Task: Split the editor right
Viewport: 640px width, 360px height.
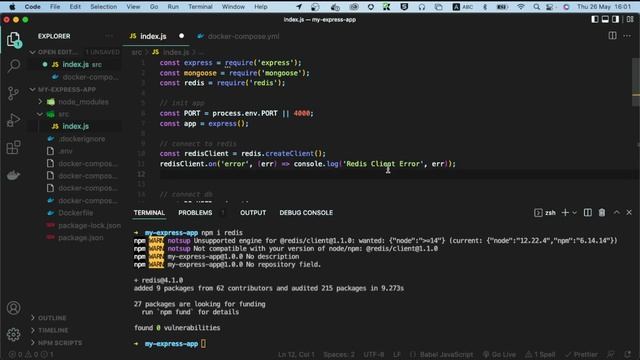Action: 612,36
